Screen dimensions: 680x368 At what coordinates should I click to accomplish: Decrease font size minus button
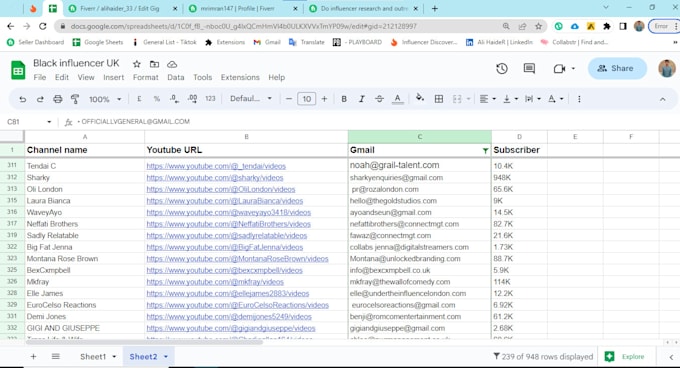289,99
